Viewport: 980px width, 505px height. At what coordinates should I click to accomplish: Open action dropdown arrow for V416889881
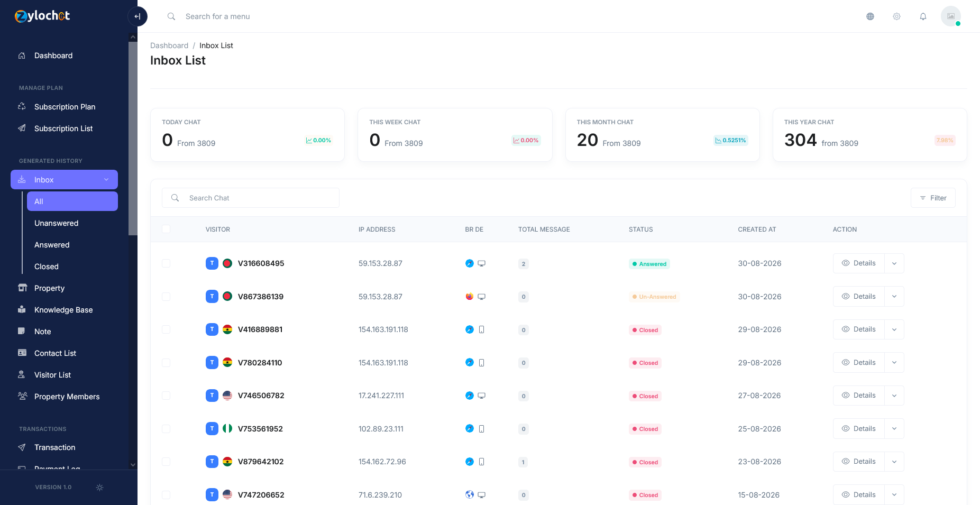894,329
